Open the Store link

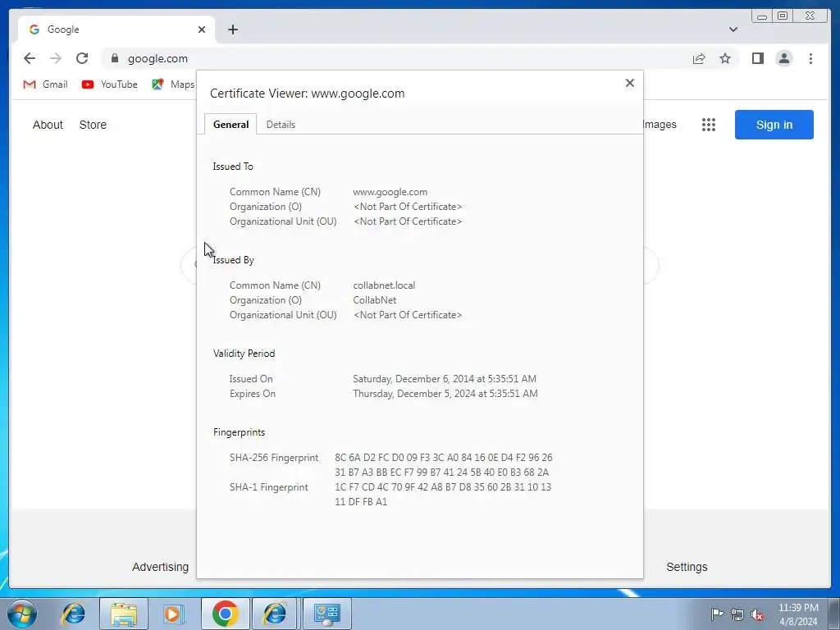click(93, 125)
